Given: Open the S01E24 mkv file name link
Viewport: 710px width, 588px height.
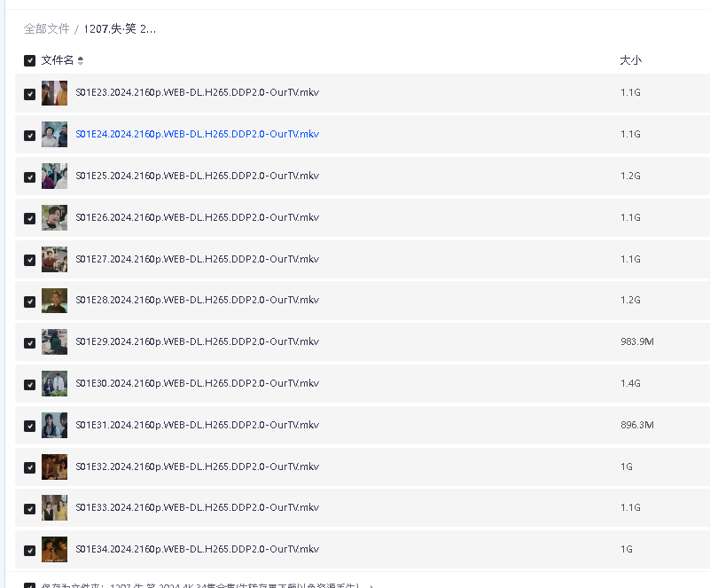Looking at the screenshot, I should (197, 135).
